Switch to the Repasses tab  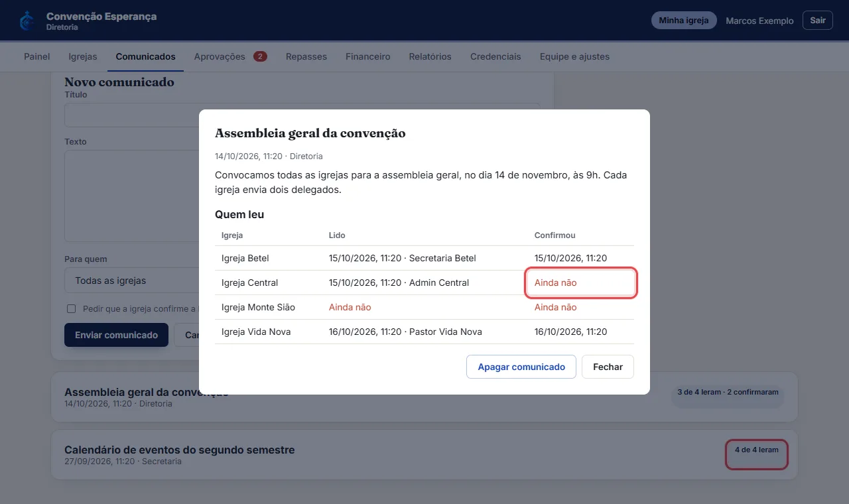pos(306,56)
